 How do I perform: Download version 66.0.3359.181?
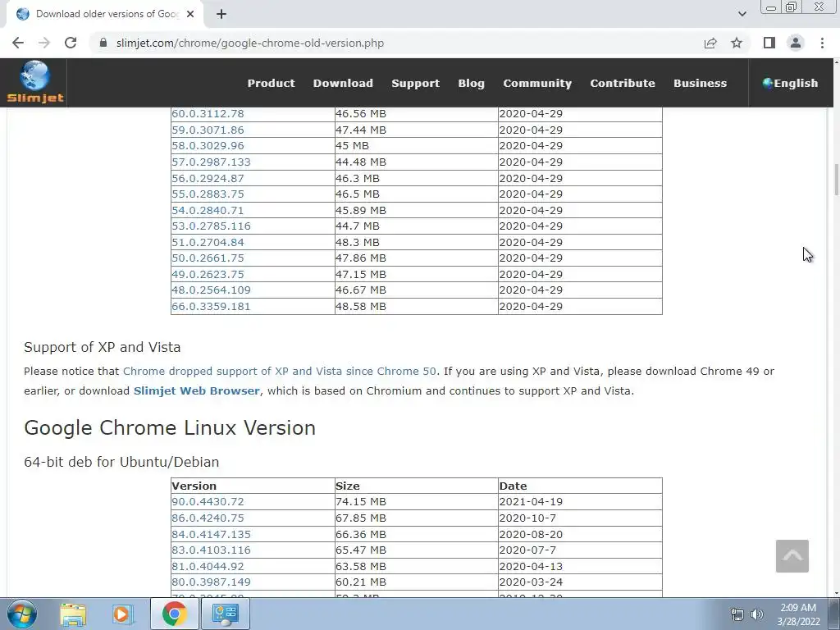pos(211,307)
